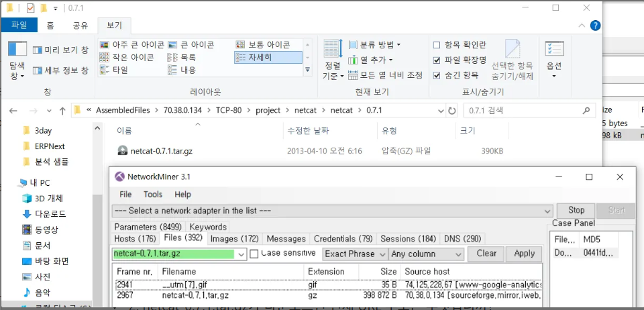Select the 자세히 details layout icon
The image size is (644, 310).
pos(241,58)
